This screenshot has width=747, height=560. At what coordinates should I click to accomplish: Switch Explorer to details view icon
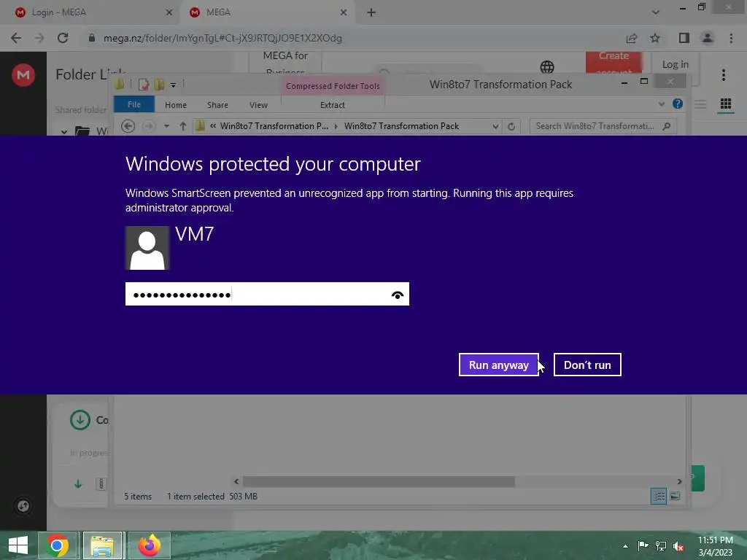pyautogui.click(x=659, y=496)
